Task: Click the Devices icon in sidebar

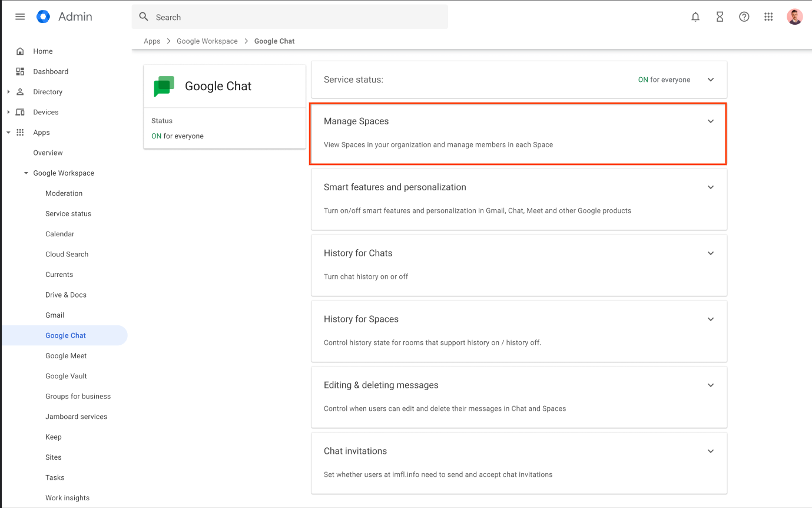Action: (20, 112)
